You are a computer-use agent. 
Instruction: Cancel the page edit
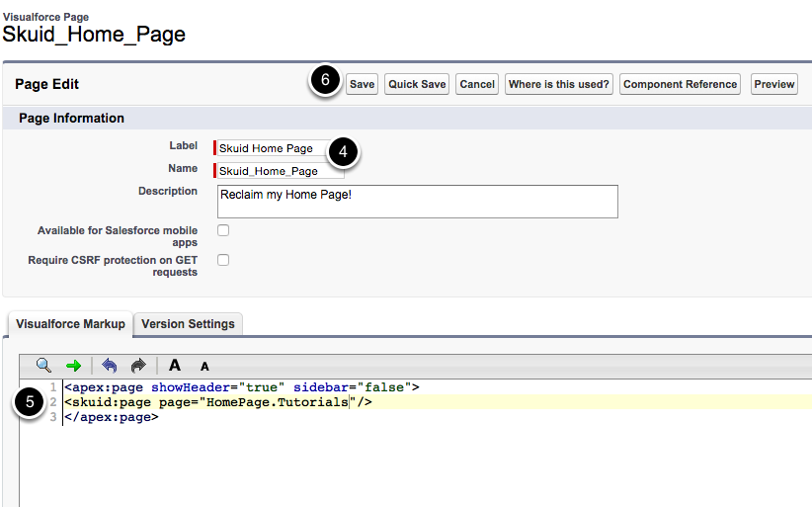pyautogui.click(x=477, y=84)
